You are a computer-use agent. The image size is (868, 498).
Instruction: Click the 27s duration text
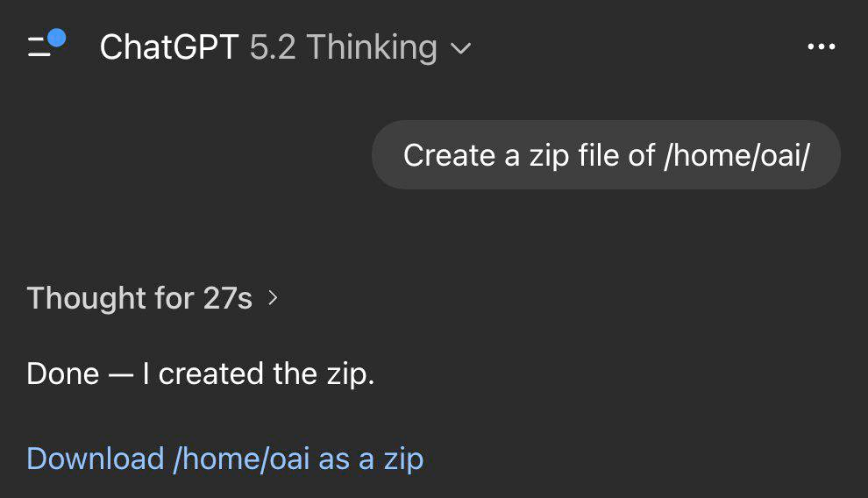[227, 299]
